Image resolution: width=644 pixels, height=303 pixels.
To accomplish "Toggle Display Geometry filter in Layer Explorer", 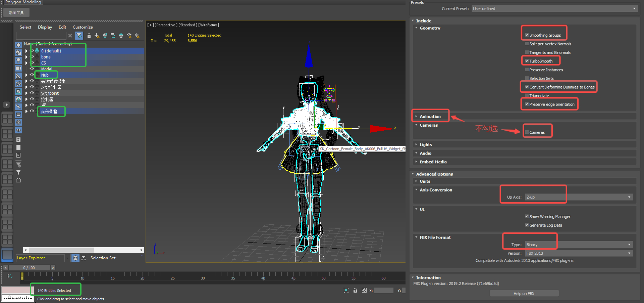I will (18, 45).
